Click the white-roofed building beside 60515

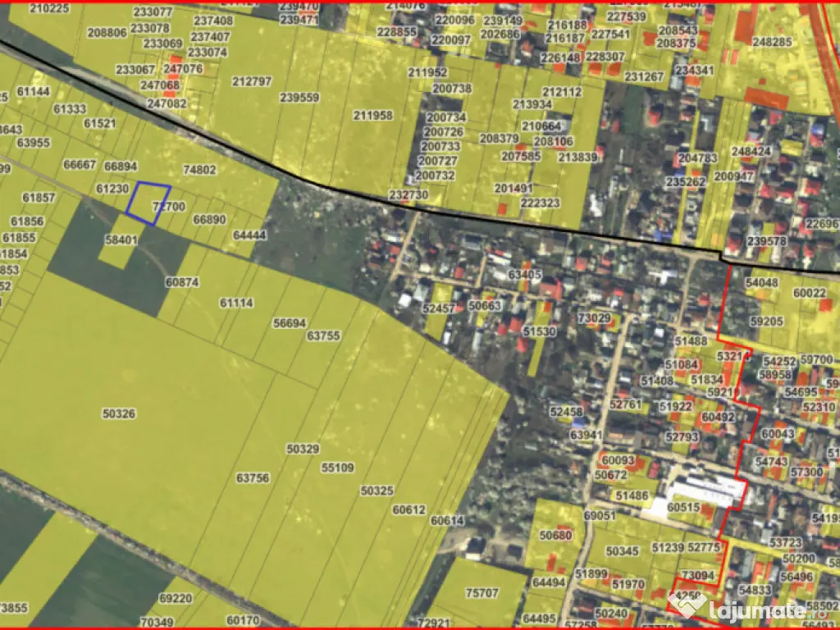pyautogui.click(x=705, y=491)
